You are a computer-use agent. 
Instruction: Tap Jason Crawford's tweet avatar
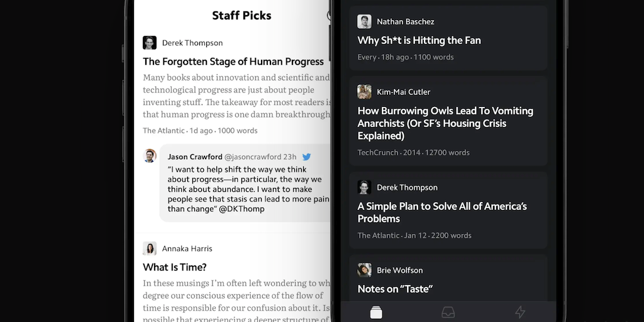[150, 156]
